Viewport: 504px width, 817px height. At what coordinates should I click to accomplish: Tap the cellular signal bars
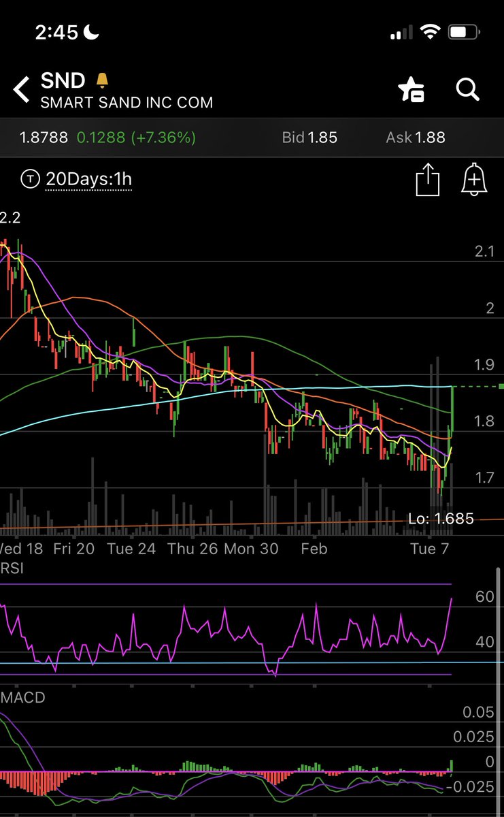pos(402,33)
